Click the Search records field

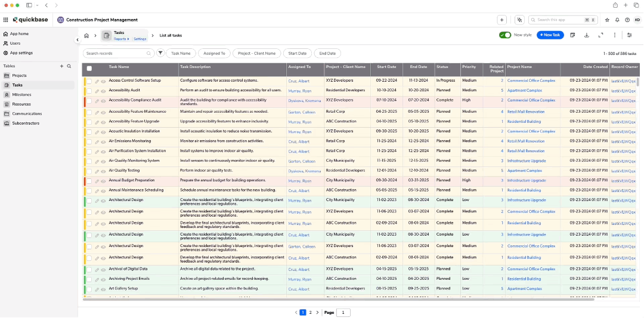coord(118,54)
